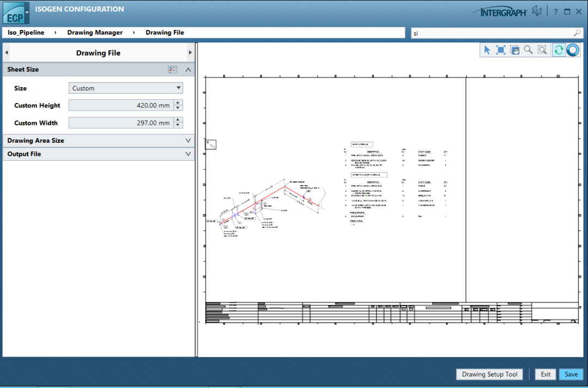Go to next panel with right arrow

[x=190, y=52]
